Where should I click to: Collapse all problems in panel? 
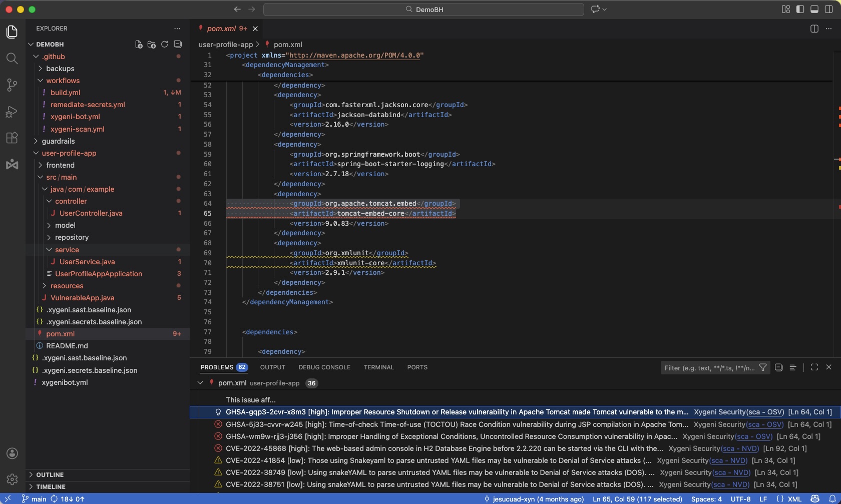(x=778, y=367)
